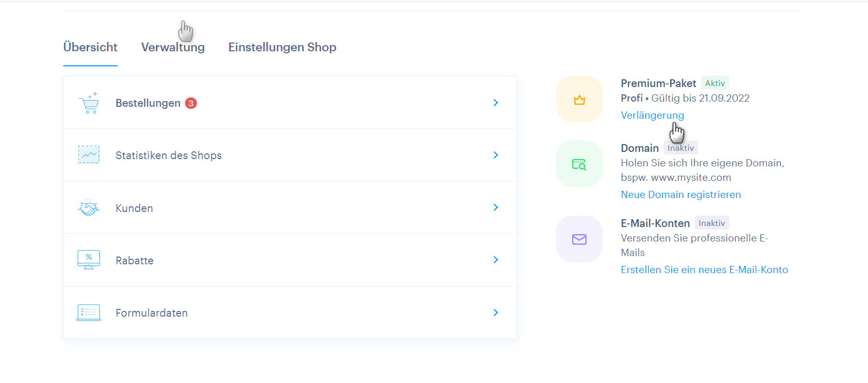Click Neue Domain registrieren link
Image resolution: width=868 pixels, height=383 pixels.
pos(680,194)
